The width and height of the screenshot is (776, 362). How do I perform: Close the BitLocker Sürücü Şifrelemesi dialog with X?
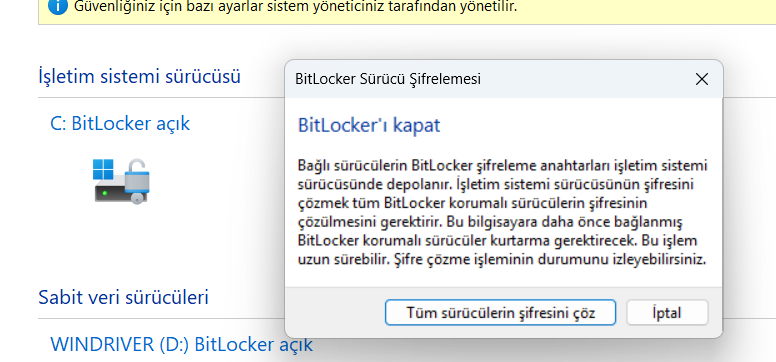point(701,79)
